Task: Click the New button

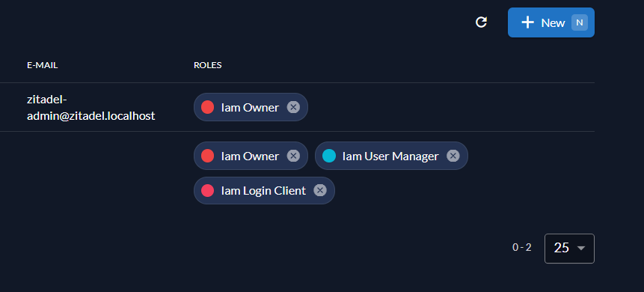Action: coord(551,22)
